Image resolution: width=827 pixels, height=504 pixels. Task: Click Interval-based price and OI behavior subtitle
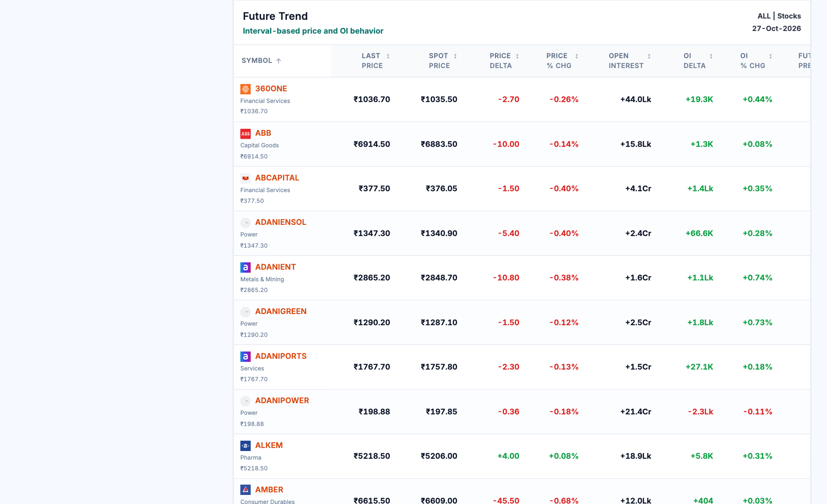click(313, 31)
